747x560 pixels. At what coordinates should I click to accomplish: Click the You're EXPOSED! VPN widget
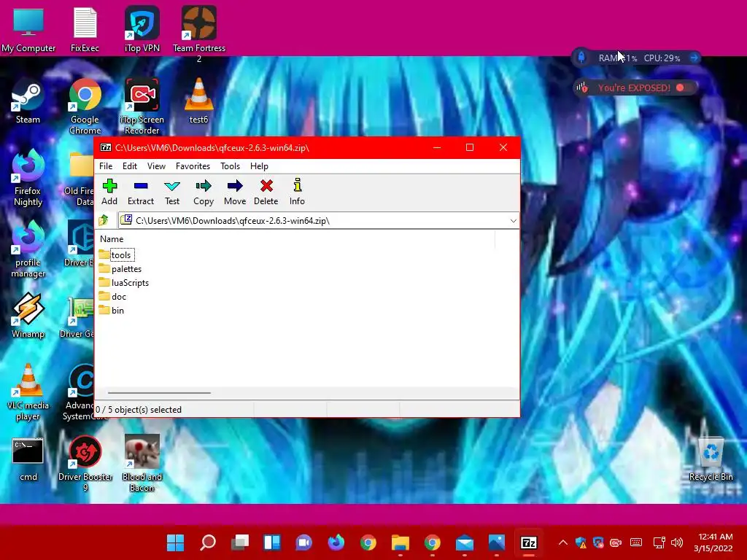pos(634,87)
